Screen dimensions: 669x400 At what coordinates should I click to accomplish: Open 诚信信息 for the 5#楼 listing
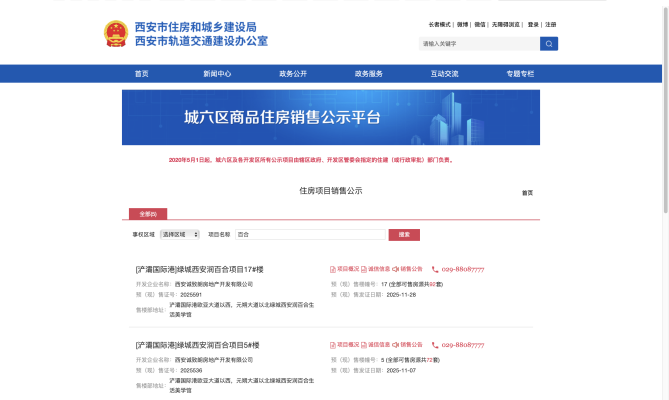(x=377, y=344)
